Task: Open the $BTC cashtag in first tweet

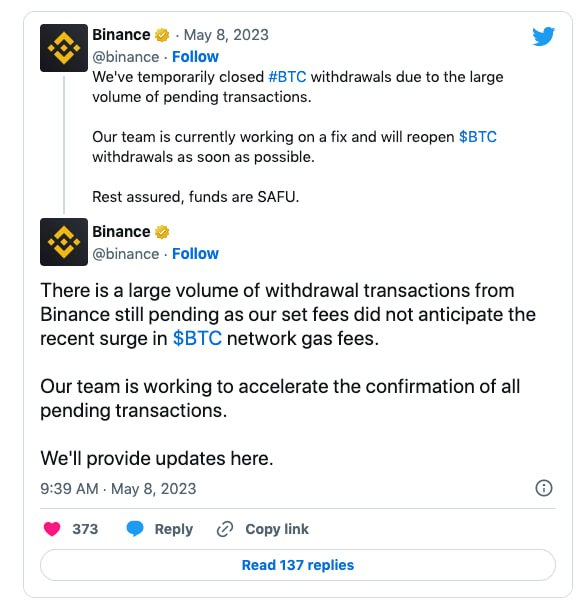Action: (x=478, y=137)
